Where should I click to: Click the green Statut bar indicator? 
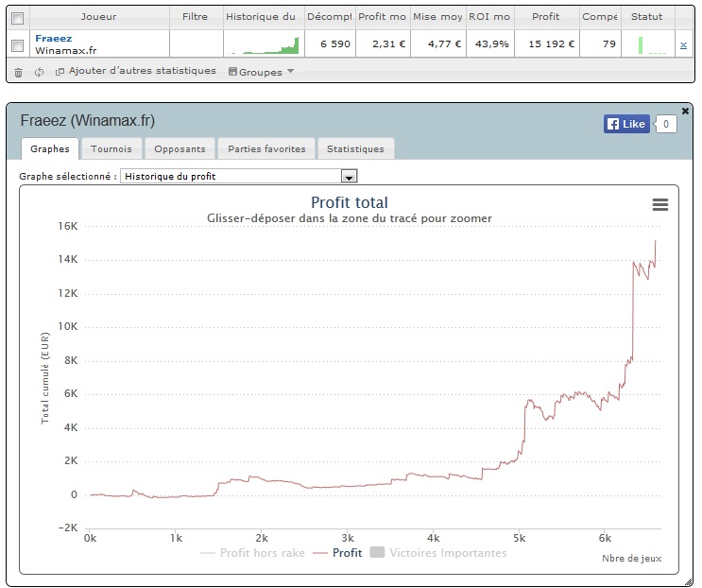[641, 45]
